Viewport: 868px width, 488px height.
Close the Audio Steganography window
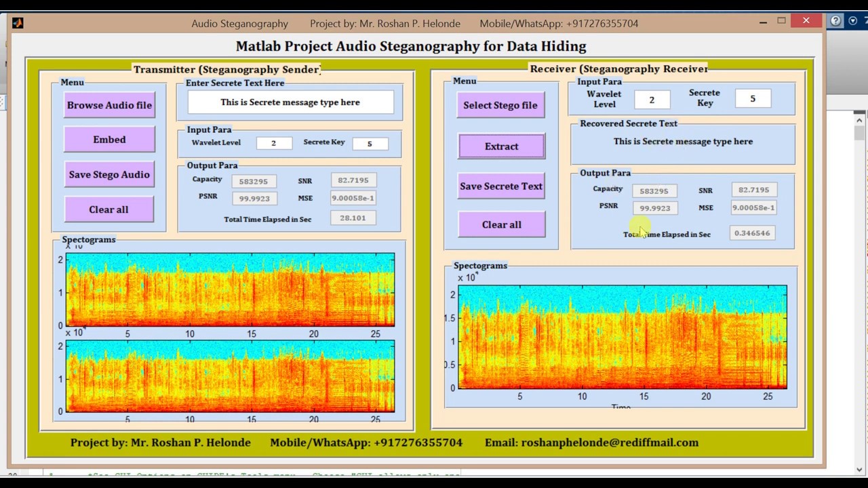point(806,21)
